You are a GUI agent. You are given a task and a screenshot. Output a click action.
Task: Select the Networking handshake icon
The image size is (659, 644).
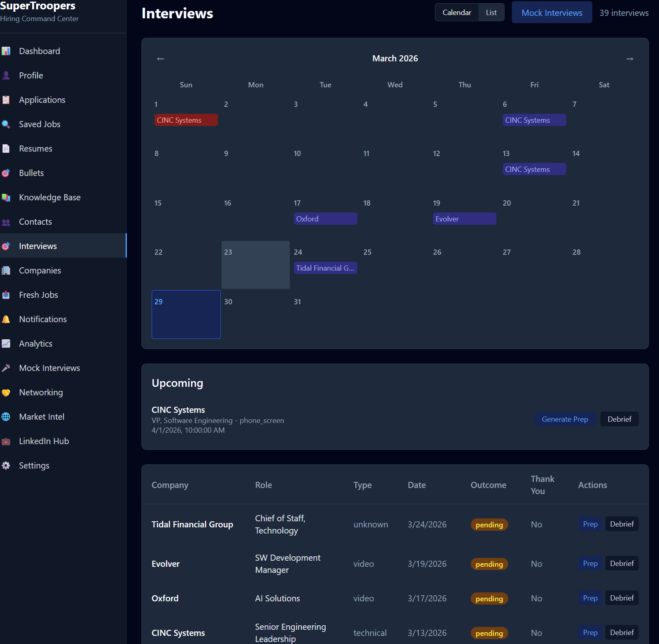pos(6,392)
